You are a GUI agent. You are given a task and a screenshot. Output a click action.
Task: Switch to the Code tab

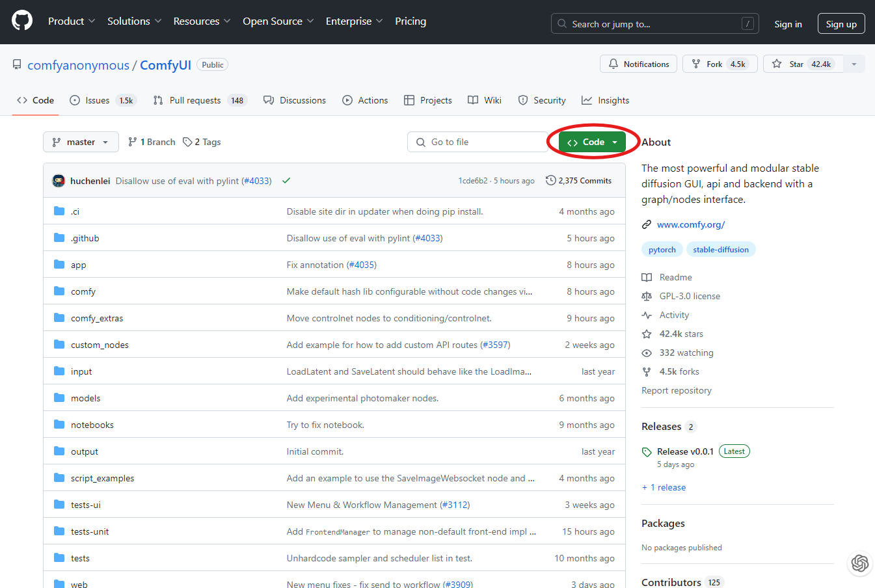coord(36,100)
